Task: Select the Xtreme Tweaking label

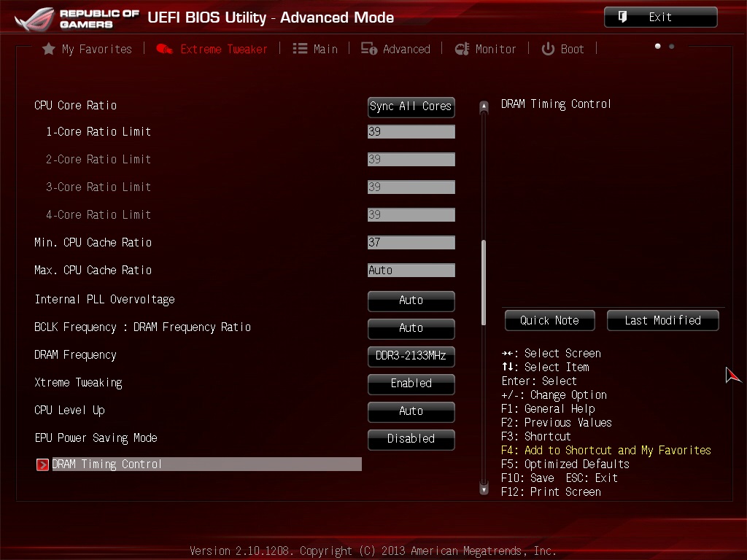Action: pyautogui.click(x=78, y=383)
